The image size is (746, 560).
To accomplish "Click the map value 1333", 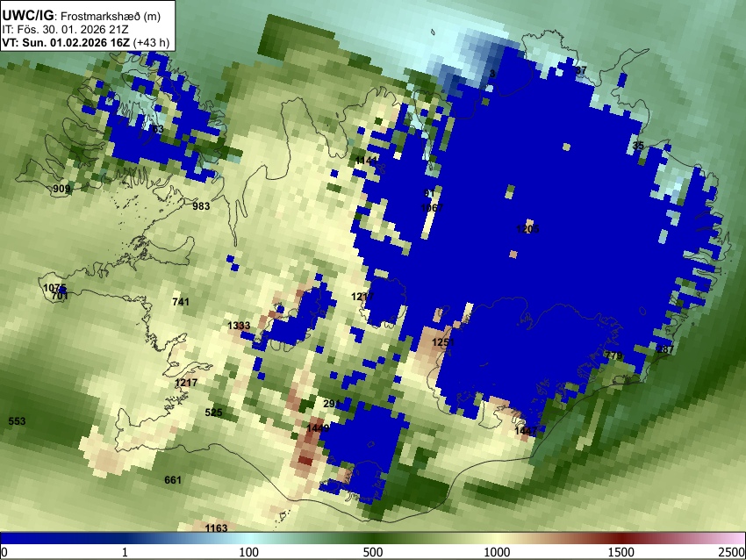I will pyautogui.click(x=239, y=326).
